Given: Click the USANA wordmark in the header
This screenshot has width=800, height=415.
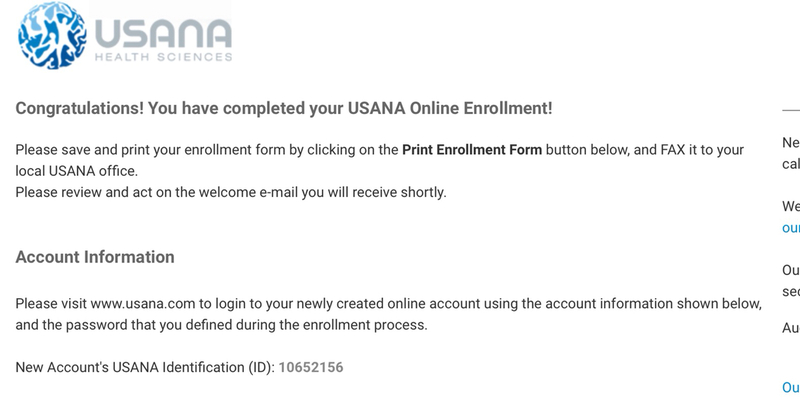Looking at the screenshot, I should click(163, 33).
